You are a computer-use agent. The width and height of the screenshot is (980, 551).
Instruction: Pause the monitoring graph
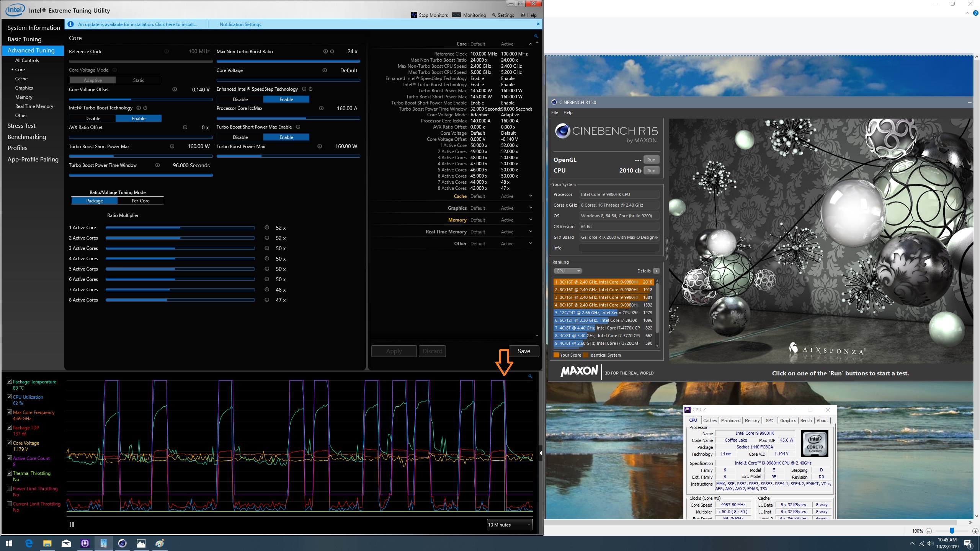tap(72, 525)
